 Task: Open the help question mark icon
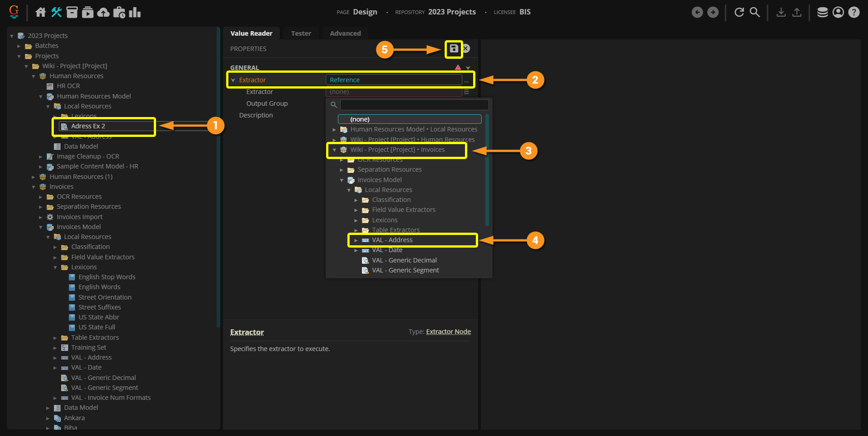pyautogui.click(x=854, y=12)
